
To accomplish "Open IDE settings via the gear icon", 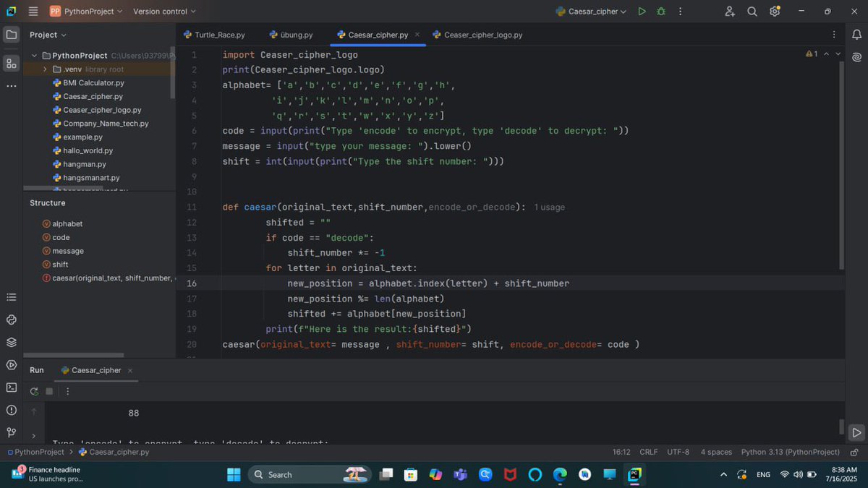I will (x=775, y=12).
